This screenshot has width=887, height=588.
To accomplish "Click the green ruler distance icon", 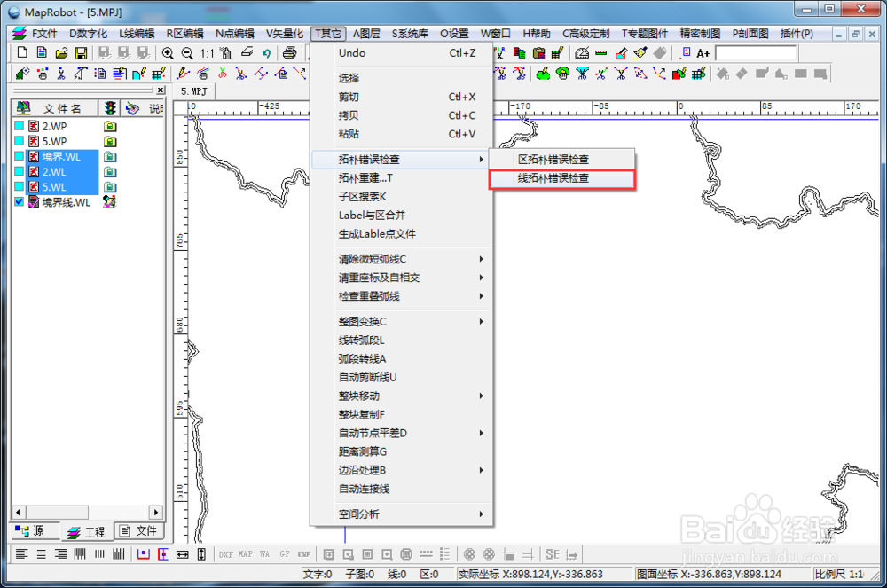I will click(601, 53).
